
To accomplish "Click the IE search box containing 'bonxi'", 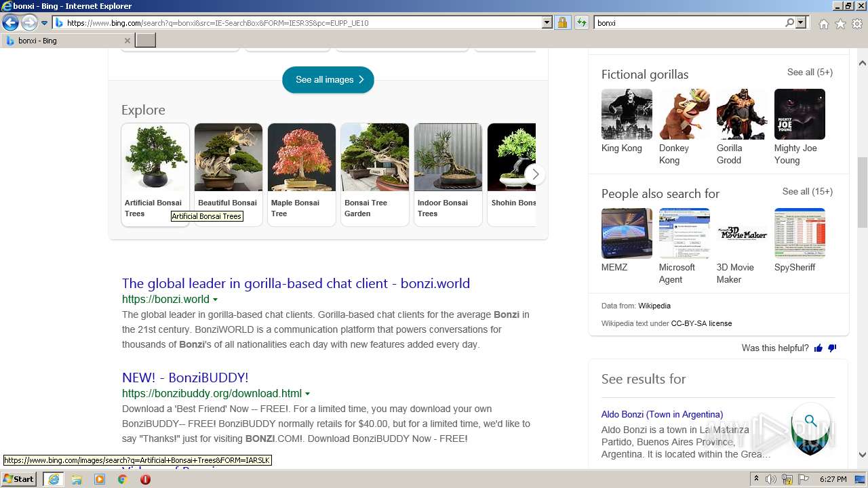I will point(688,23).
